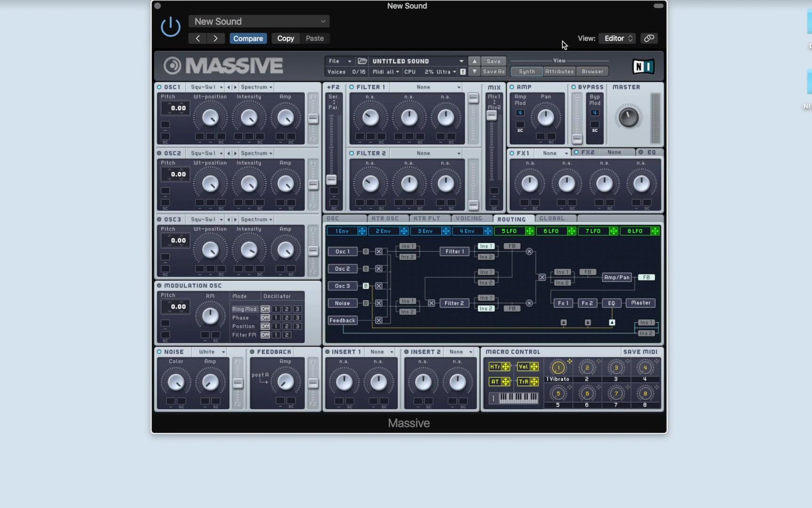Screen dimensions: 812x508
Task: Click the Master volume knob
Action: pos(628,118)
